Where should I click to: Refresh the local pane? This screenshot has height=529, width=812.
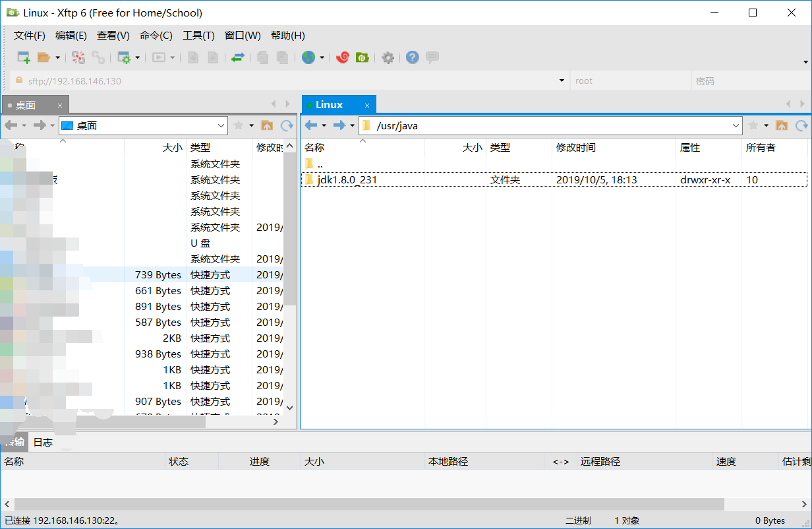[x=287, y=125]
